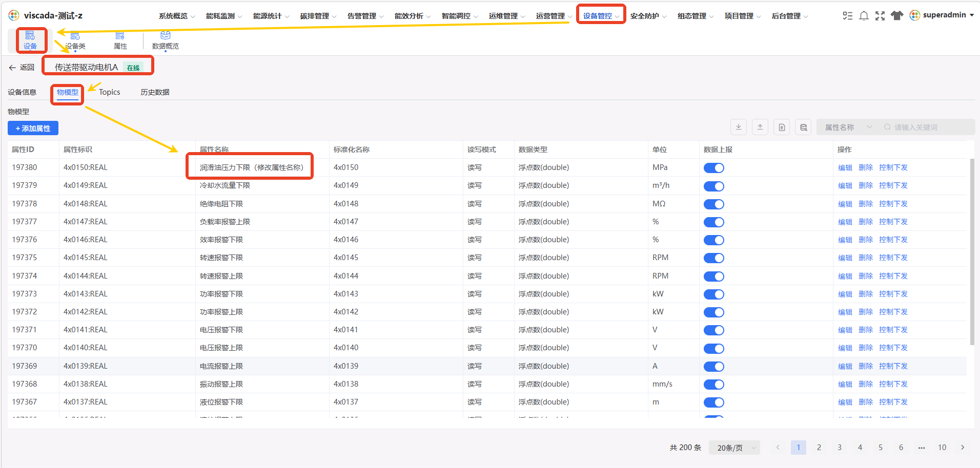Open the 数据概览 icon tab
This screenshot has height=468, width=980.
[166, 40]
